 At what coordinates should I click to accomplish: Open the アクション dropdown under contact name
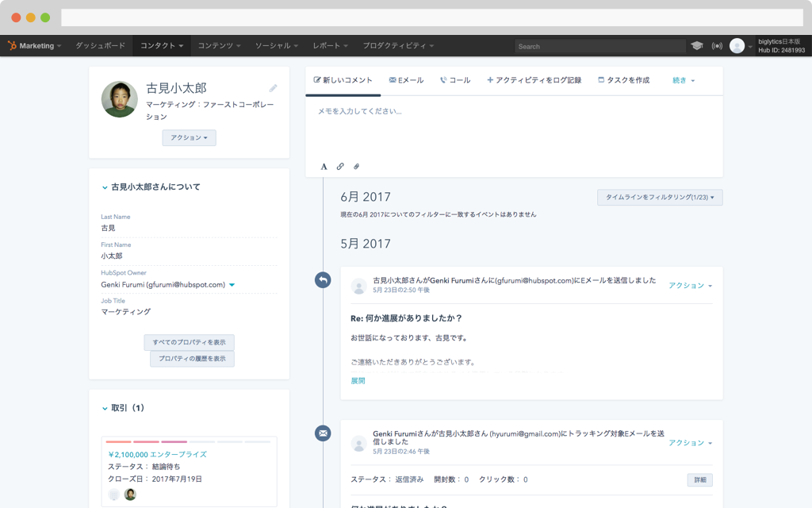(189, 137)
